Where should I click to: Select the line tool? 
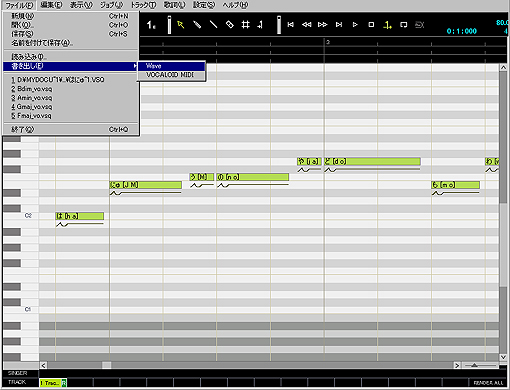point(213,25)
